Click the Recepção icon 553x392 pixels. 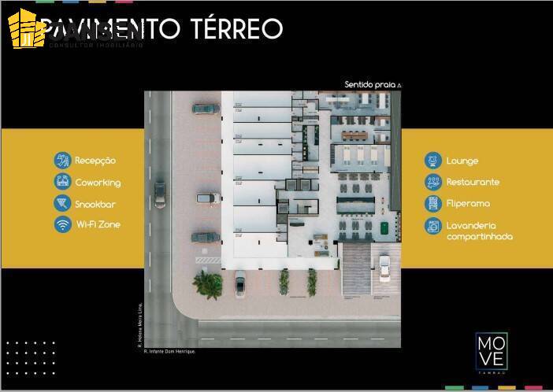pyautogui.click(x=63, y=161)
